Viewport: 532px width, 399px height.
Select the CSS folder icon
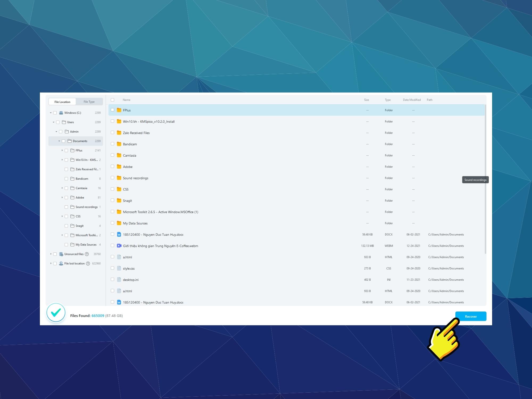pyautogui.click(x=119, y=189)
